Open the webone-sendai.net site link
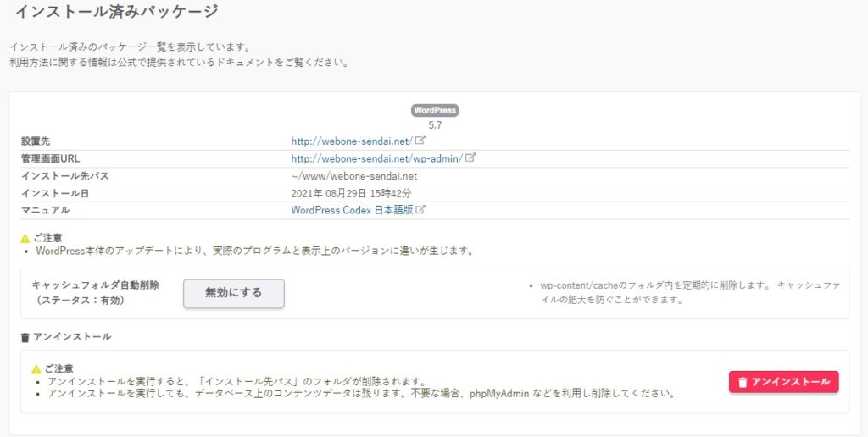The width and height of the screenshot is (868, 437). 352,141
